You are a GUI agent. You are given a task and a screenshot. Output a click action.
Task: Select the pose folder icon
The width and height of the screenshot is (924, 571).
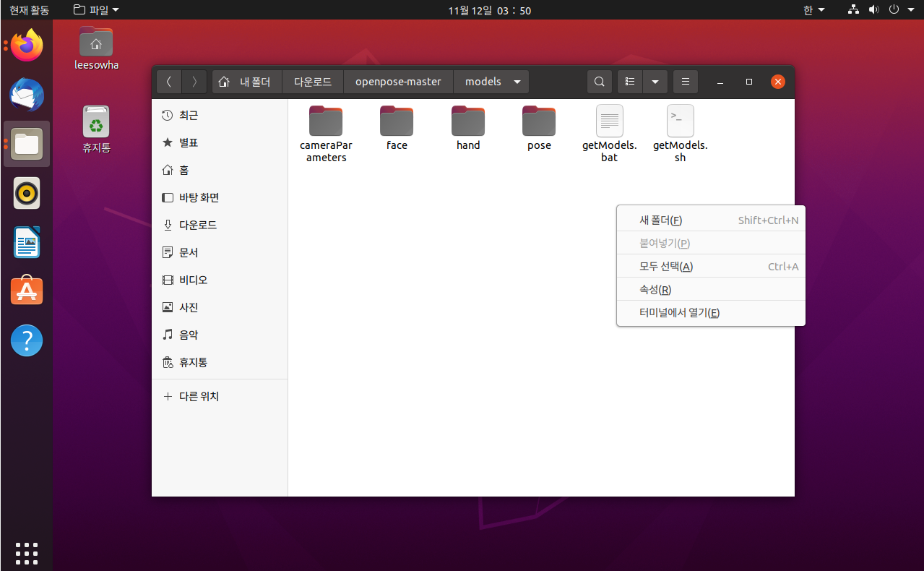539,121
